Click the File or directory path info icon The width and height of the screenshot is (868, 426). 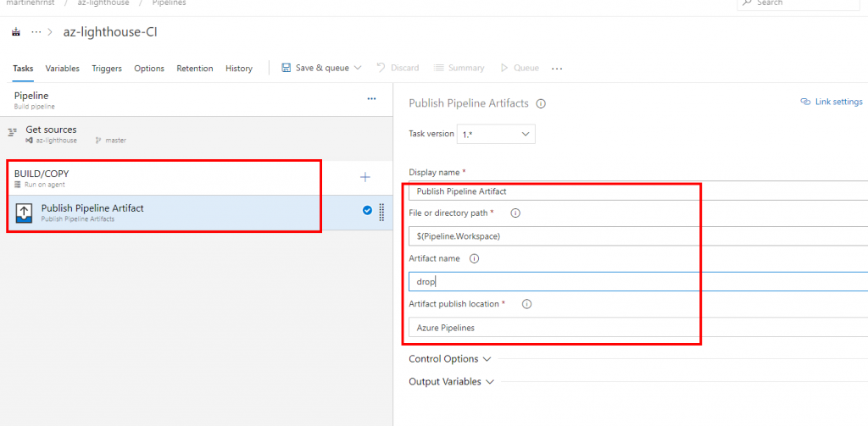coord(515,213)
